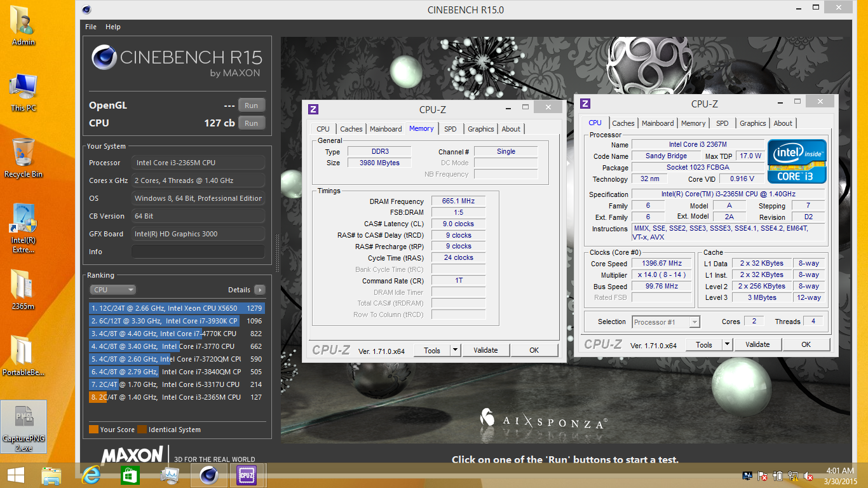The width and height of the screenshot is (868, 488).
Task: Select CPU tab in Memory window
Action: tap(323, 129)
